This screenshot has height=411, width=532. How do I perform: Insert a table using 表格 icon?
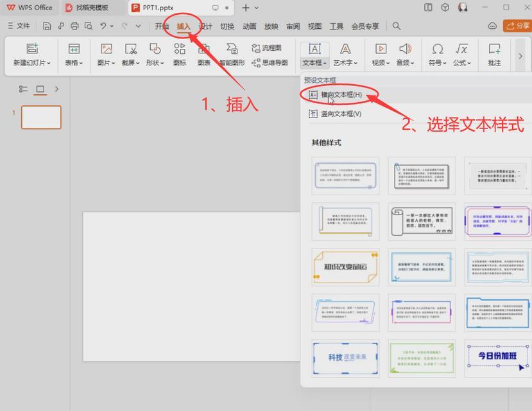74,49
